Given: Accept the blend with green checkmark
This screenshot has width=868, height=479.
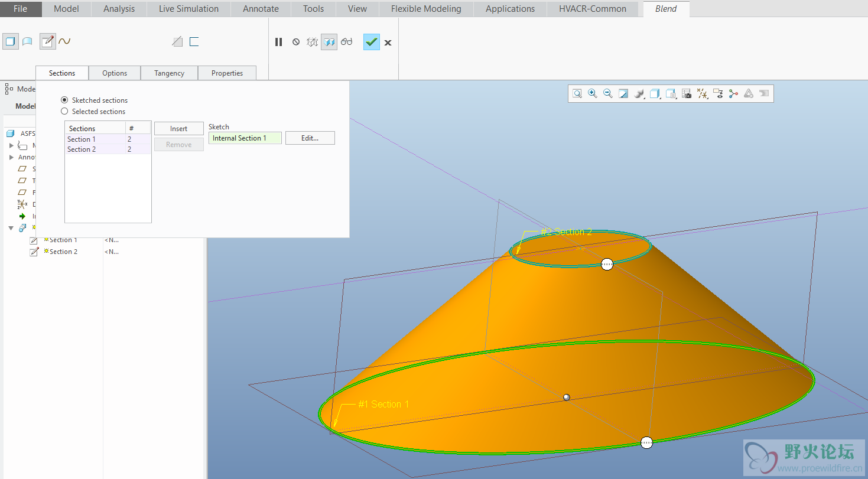Looking at the screenshot, I should click(x=372, y=42).
